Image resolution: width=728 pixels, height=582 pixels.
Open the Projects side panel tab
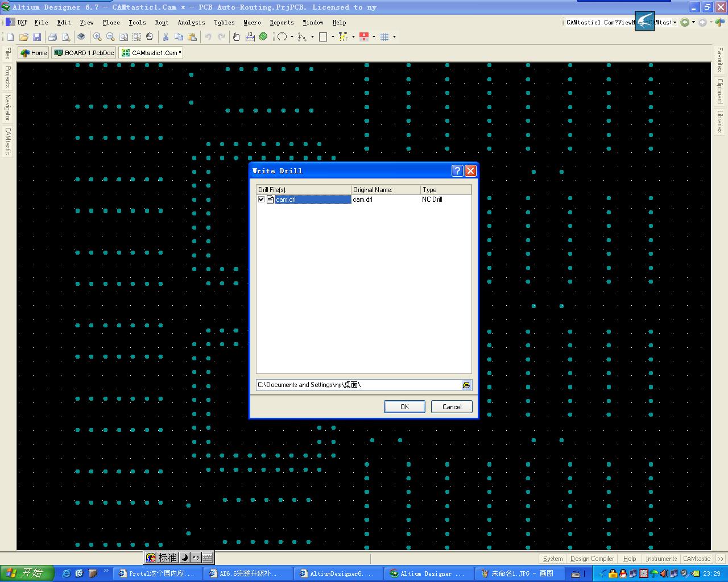coord(7,76)
